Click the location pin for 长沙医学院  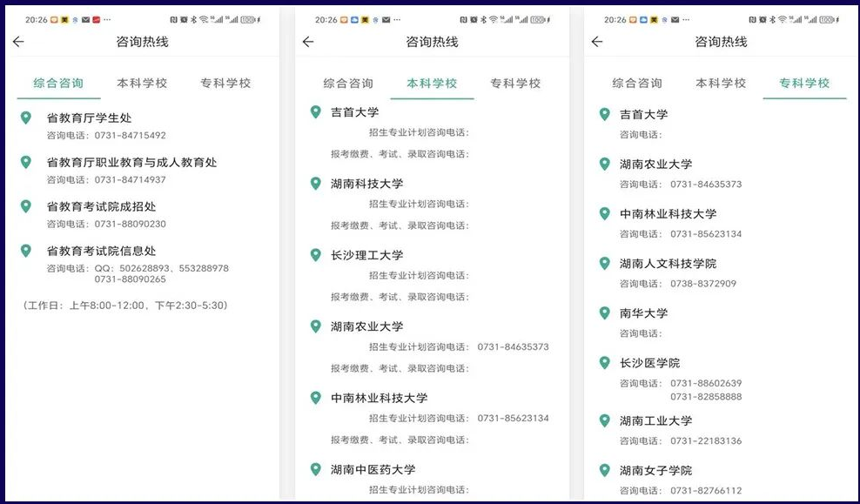point(604,364)
